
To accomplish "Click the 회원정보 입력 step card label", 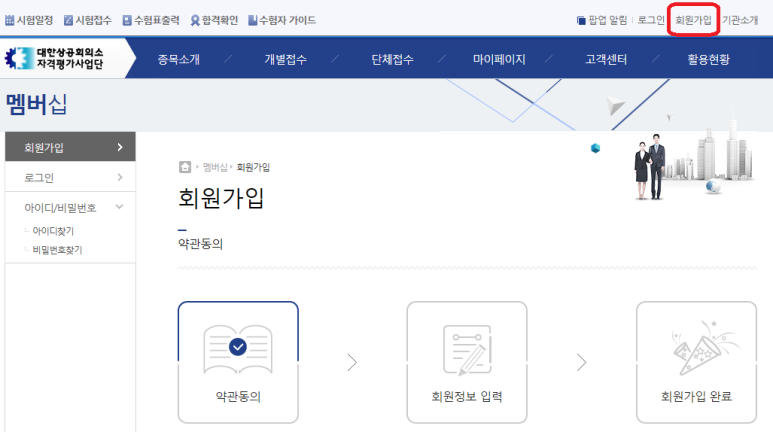I will click(467, 396).
